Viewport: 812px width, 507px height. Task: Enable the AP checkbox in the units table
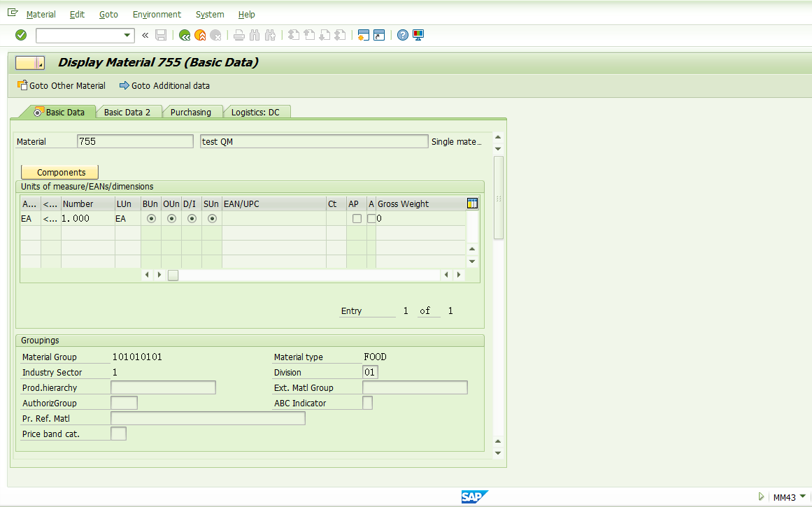[357, 218]
